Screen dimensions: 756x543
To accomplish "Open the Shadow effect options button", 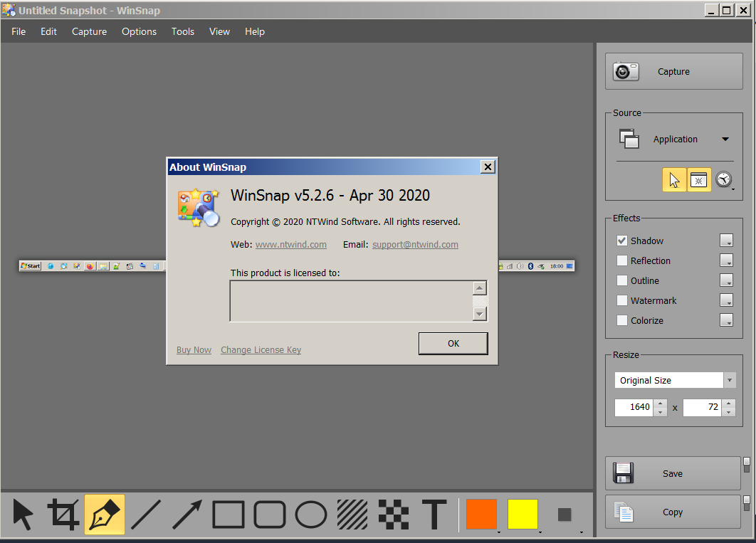I will (x=726, y=240).
